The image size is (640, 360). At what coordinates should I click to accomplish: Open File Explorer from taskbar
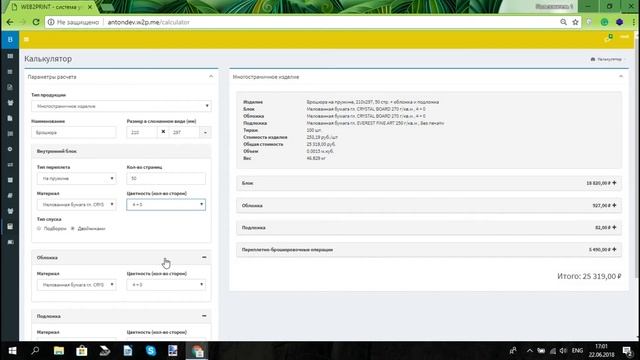(59, 351)
